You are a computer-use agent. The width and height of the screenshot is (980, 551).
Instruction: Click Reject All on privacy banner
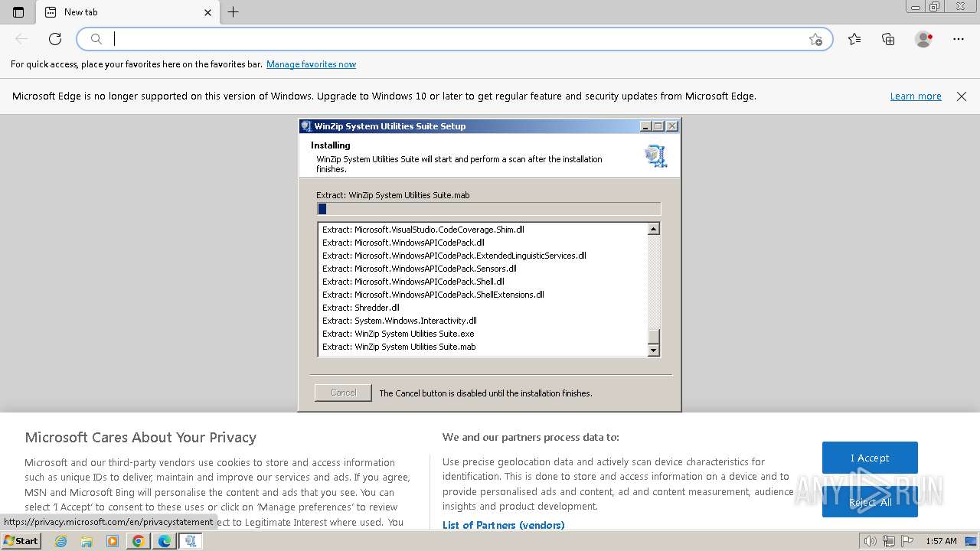point(870,502)
